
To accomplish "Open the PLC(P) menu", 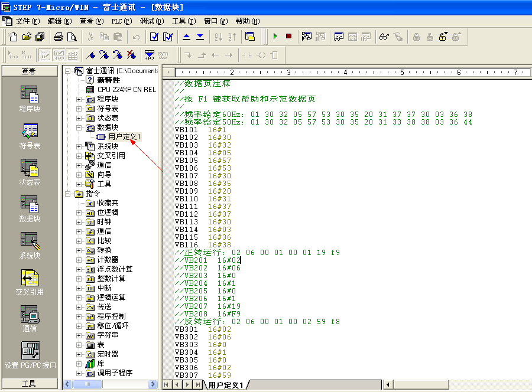I will pos(121,21).
